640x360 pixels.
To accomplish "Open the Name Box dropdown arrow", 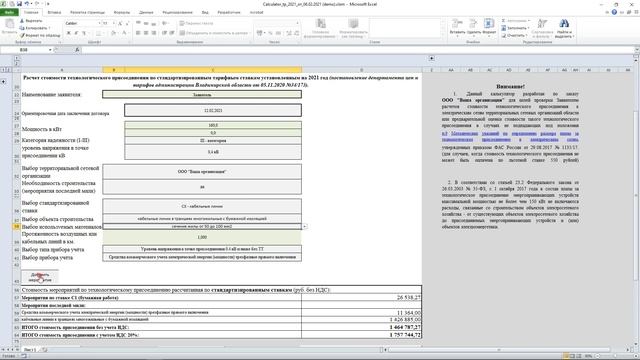I will tap(50, 50).
